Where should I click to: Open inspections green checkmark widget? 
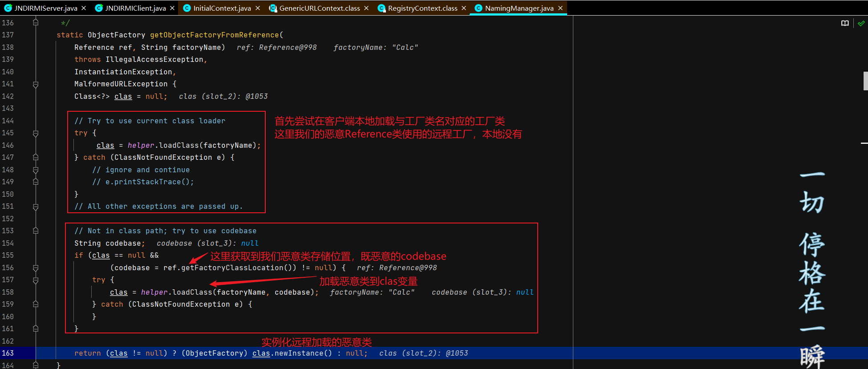pyautogui.click(x=861, y=23)
